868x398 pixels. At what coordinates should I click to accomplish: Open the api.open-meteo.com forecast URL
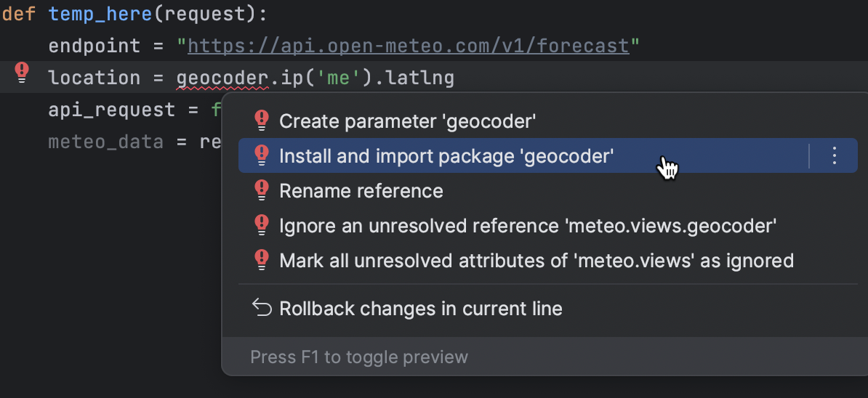click(x=408, y=46)
